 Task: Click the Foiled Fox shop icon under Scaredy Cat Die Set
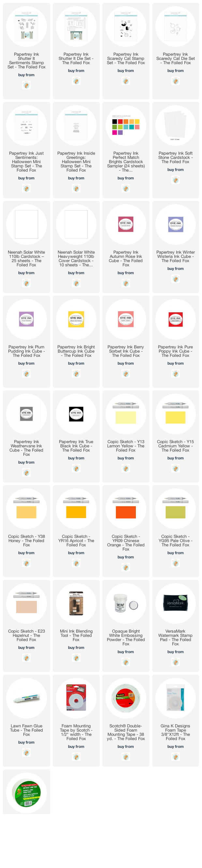coord(175,81)
